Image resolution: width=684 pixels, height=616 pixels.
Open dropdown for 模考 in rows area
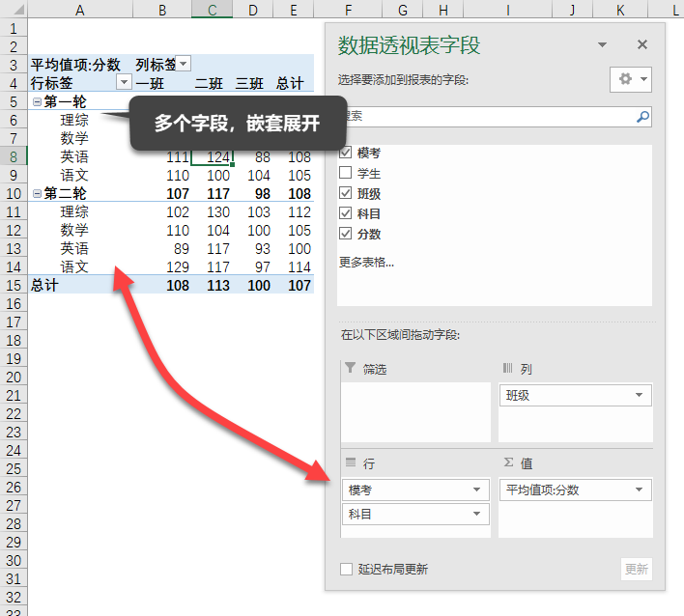[x=477, y=490]
